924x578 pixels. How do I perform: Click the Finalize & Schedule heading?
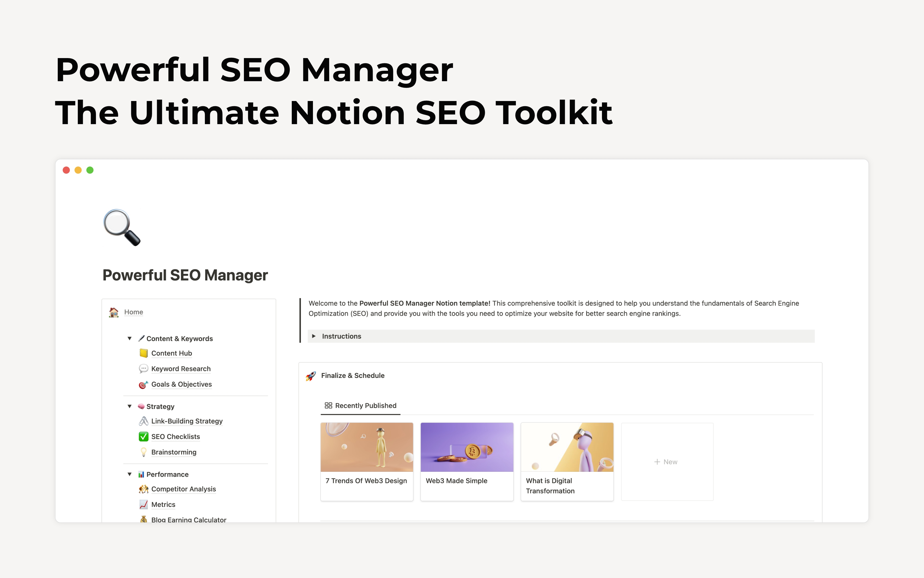coord(353,375)
